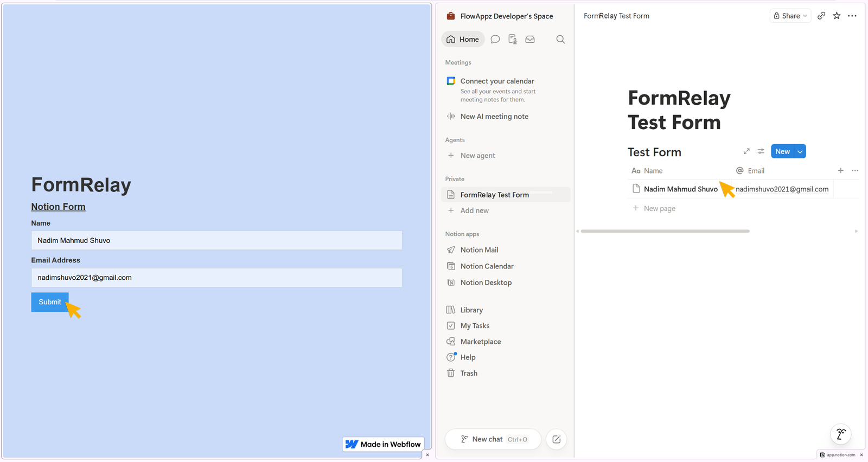Screen dimensions: 868x462
Task: Click the Webflow logo in the badge
Action: (352, 444)
